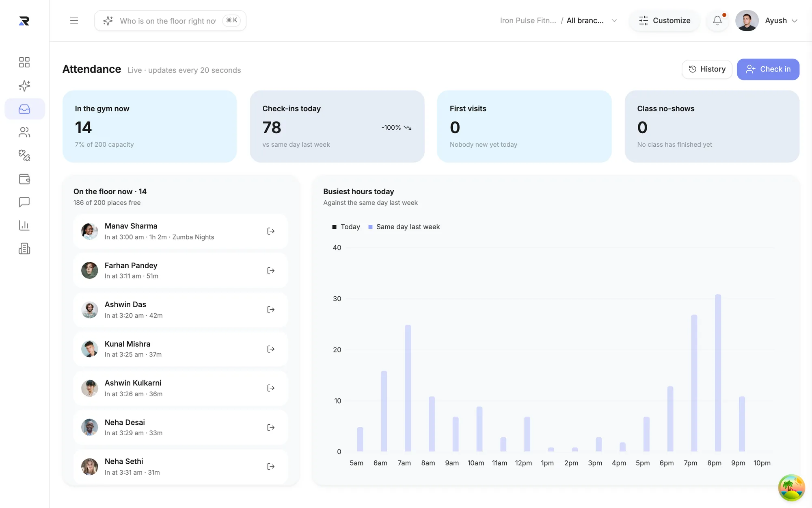812x508 pixels.
Task: Open the AI sparkle icon in sidebar
Action: pos(24,86)
